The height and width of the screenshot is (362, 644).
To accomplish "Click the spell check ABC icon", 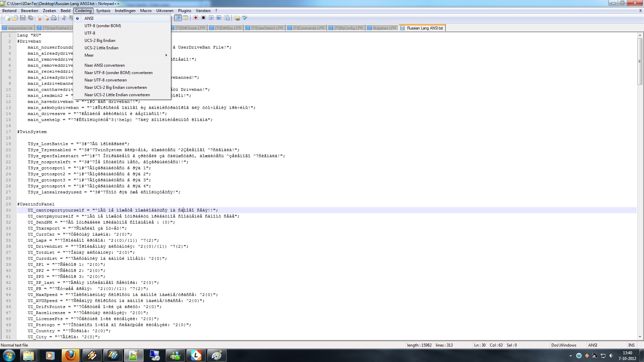I will click(245, 18).
